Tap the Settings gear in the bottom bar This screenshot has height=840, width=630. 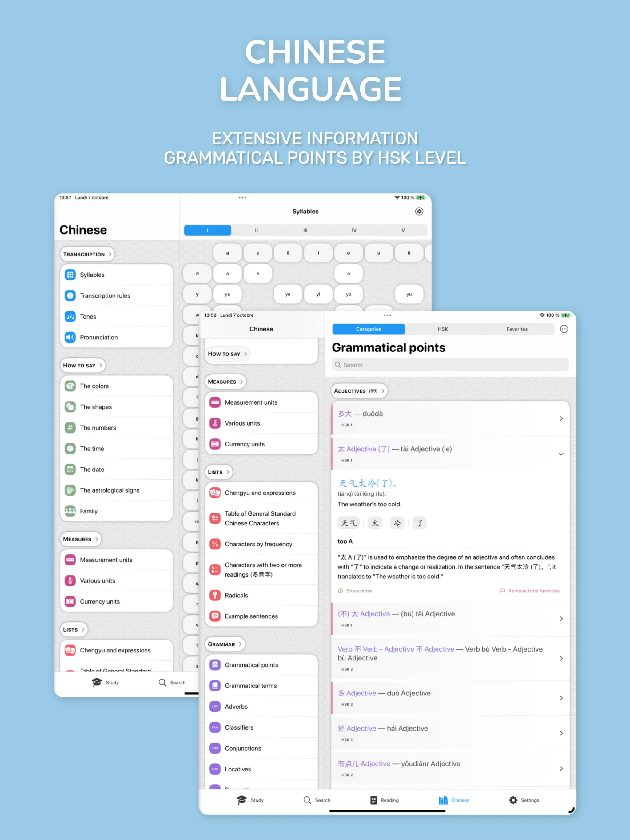click(513, 800)
